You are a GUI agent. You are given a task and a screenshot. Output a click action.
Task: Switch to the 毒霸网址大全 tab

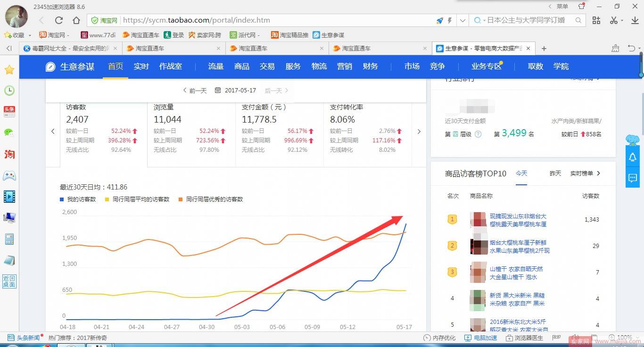(71, 49)
